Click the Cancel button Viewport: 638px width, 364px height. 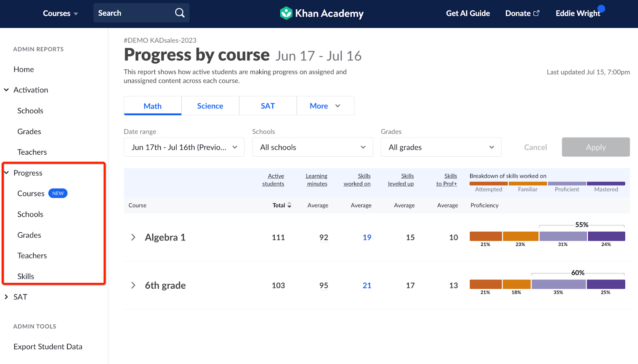click(x=535, y=147)
